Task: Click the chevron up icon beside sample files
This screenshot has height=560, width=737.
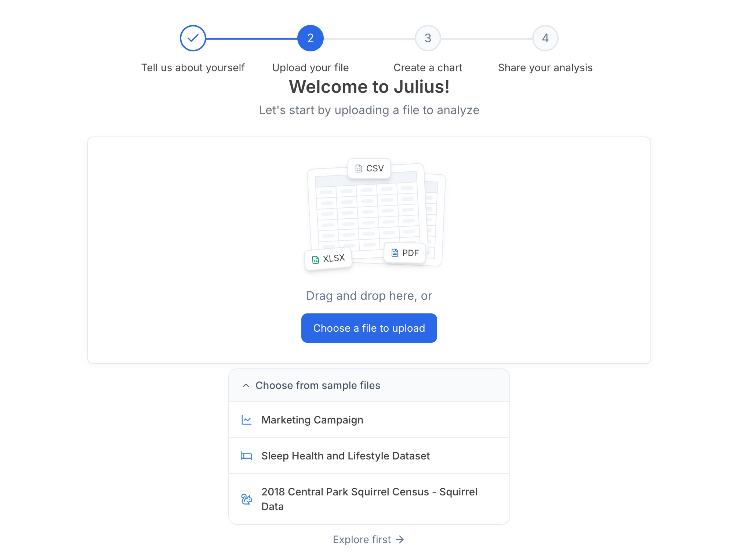Action: tap(246, 385)
